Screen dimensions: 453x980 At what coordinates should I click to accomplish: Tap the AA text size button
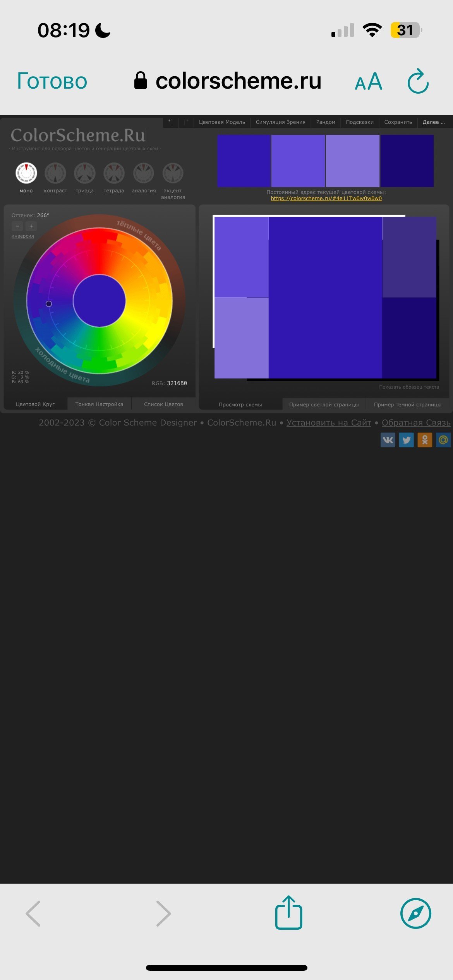click(369, 82)
